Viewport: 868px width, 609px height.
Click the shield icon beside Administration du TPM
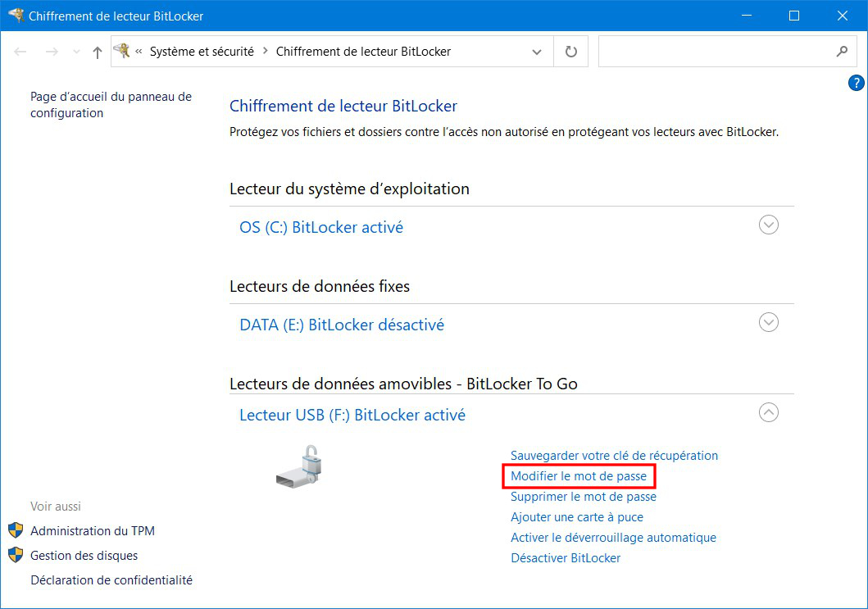(16, 530)
